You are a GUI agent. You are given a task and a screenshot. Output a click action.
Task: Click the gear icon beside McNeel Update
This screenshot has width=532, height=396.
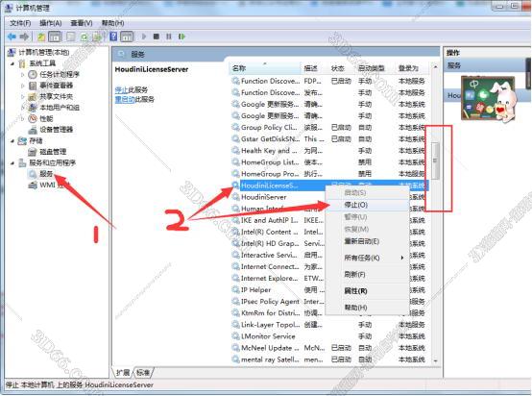pyautogui.click(x=235, y=348)
